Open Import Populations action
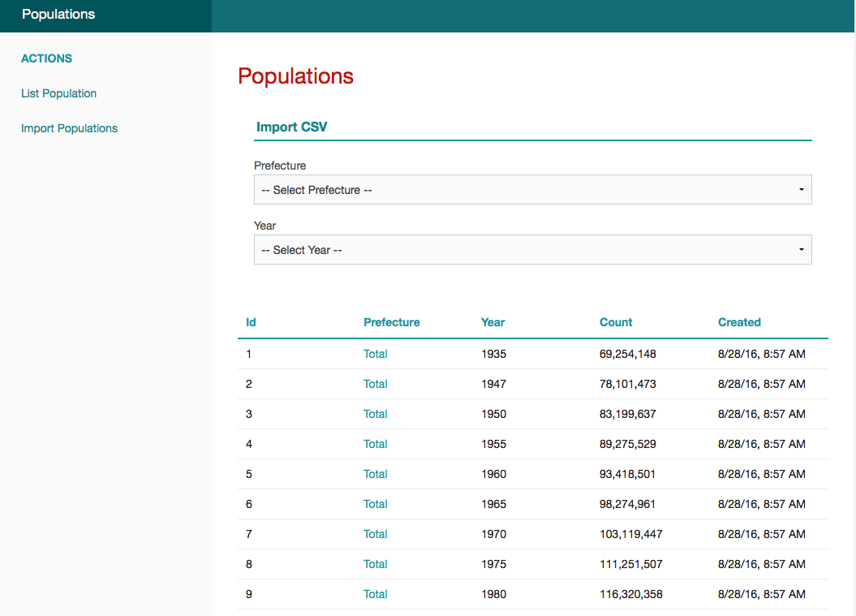The image size is (856, 616). 69,128
